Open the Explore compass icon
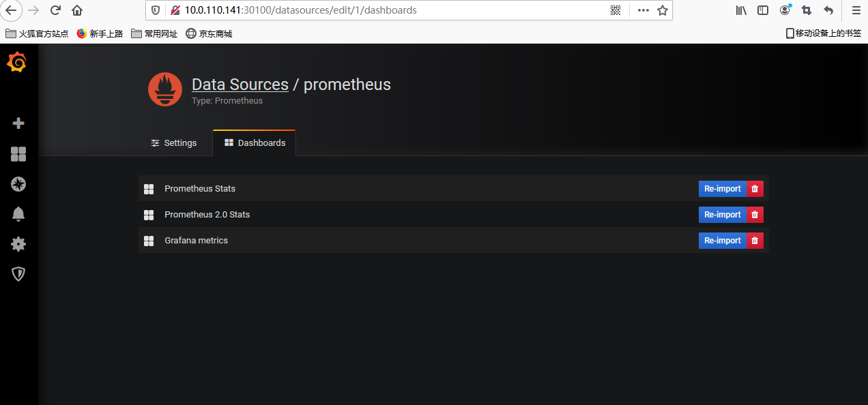The height and width of the screenshot is (405, 868). pyautogui.click(x=18, y=184)
